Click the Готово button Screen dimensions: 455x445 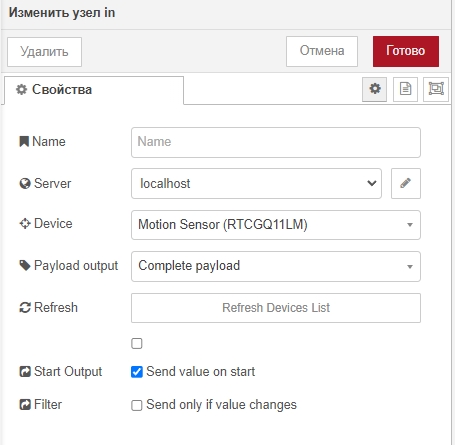[406, 51]
